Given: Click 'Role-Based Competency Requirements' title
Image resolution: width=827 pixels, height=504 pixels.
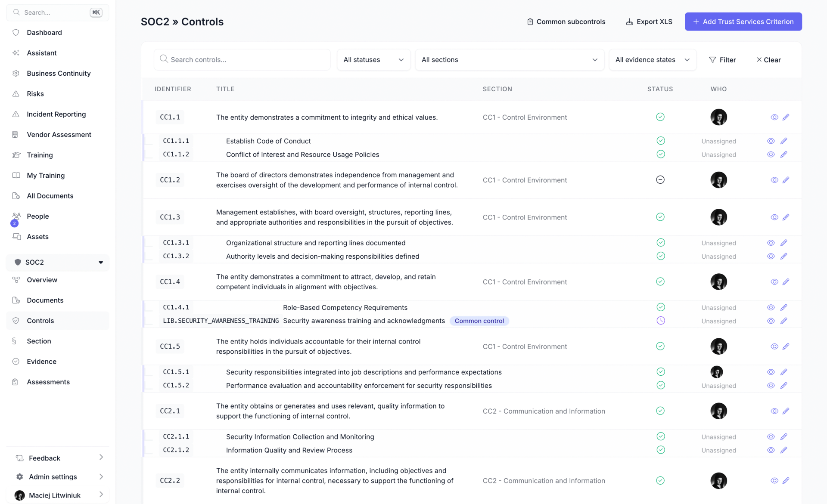Looking at the screenshot, I should click(x=345, y=307).
